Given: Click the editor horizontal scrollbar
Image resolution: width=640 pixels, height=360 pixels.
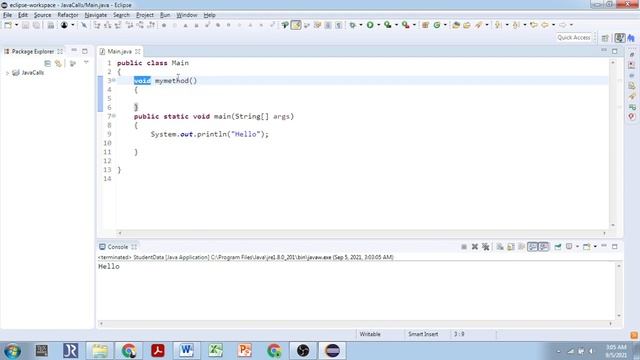Looking at the screenshot, I should (x=362, y=233).
